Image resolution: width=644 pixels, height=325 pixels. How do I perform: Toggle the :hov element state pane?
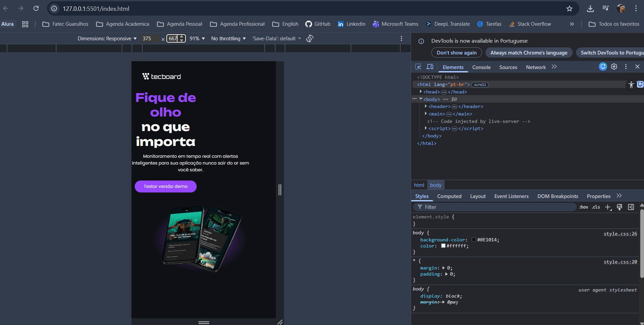pos(584,207)
